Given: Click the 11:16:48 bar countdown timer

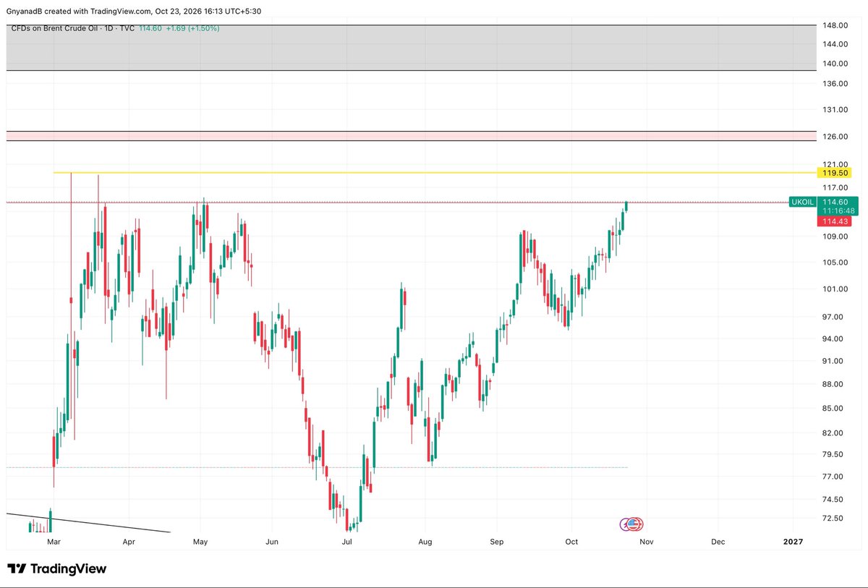Looking at the screenshot, I should tap(838, 210).
